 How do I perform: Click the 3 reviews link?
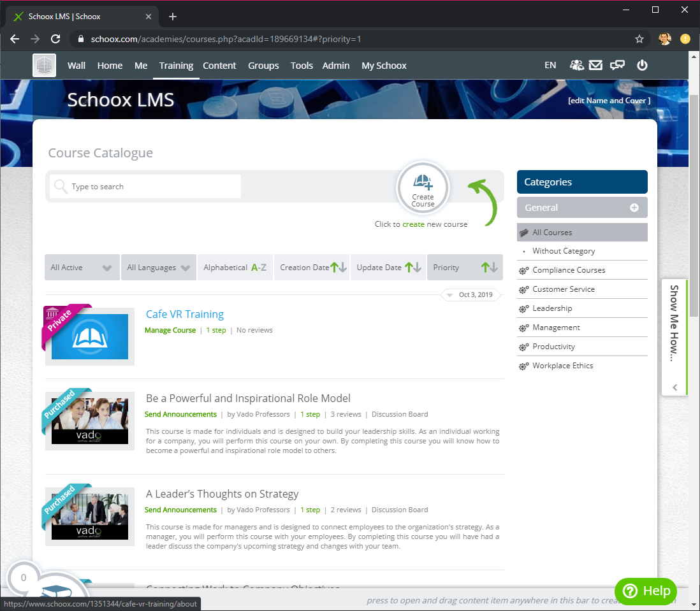click(346, 414)
